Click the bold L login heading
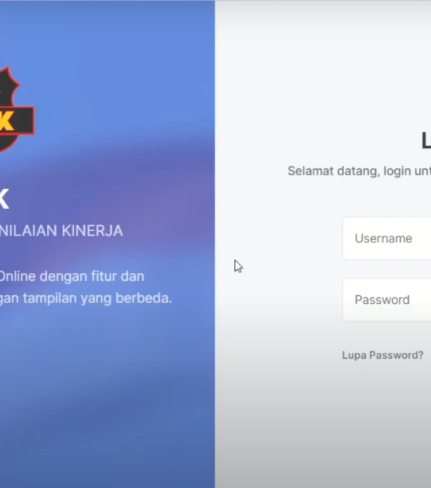This screenshot has width=431, height=488. tap(426, 140)
